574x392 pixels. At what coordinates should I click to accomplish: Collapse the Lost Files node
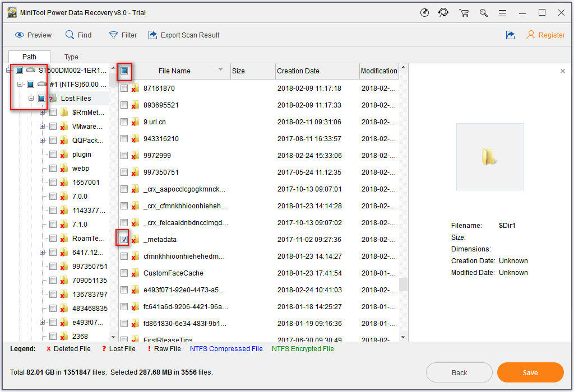pos(31,98)
